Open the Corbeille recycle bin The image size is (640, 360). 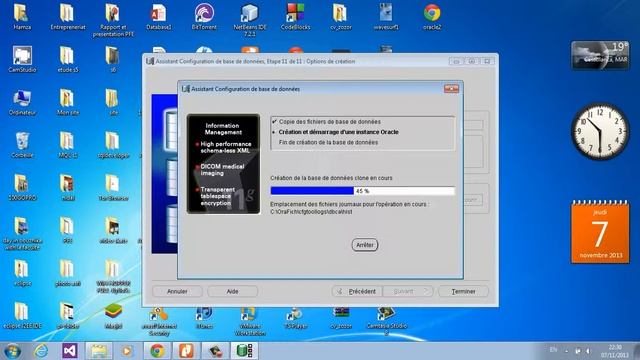click(x=22, y=145)
